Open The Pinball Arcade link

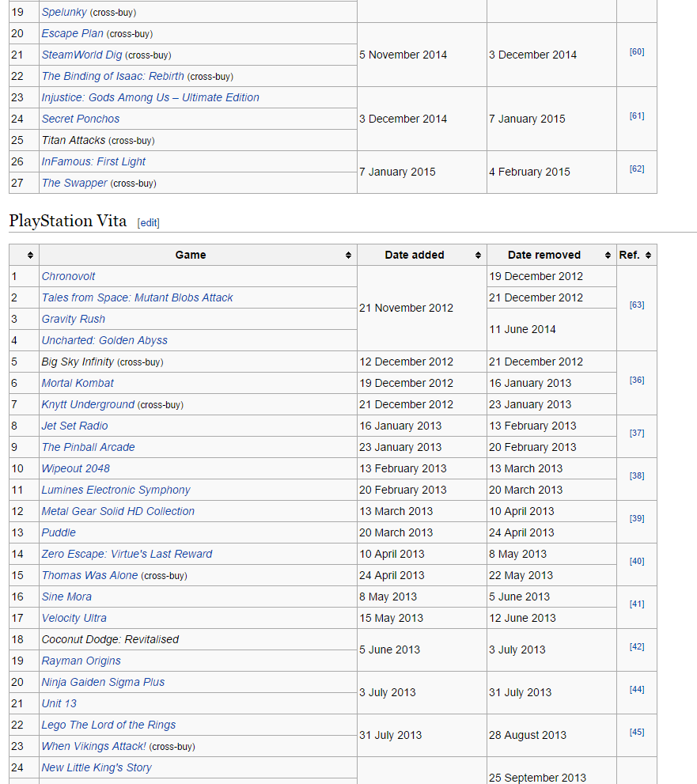click(88, 447)
